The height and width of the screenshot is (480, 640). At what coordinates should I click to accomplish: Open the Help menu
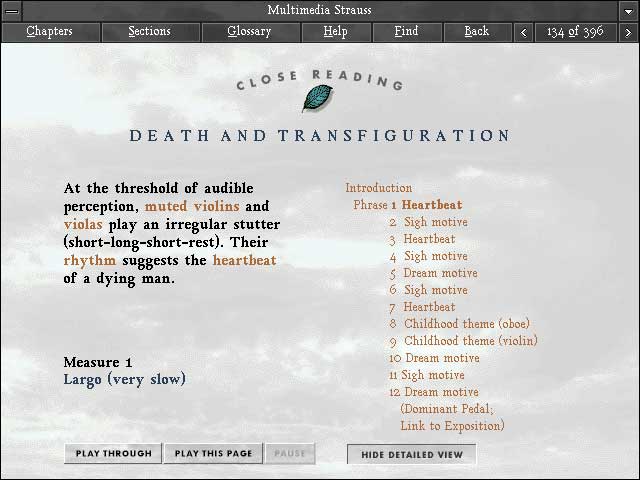[336, 32]
